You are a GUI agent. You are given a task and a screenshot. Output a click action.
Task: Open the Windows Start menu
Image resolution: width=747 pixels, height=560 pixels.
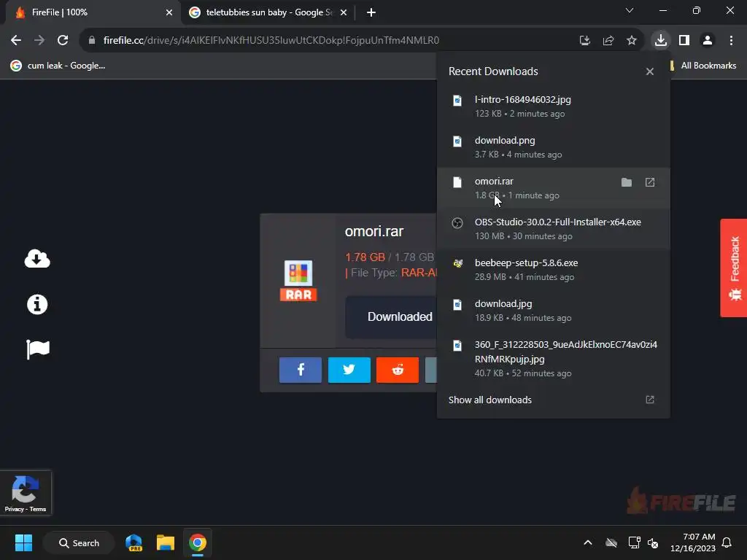coord(23,542)
